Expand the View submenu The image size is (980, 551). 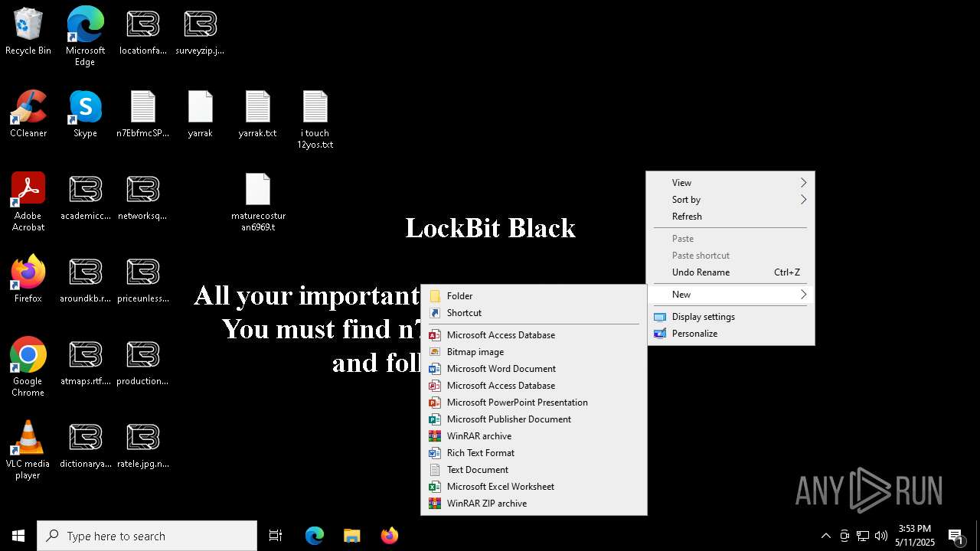pos(730,183)
